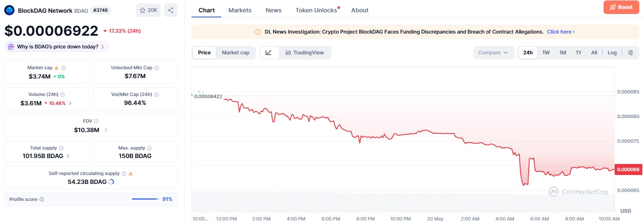Screen dimensions: 644x223
Task: Open the share icon button
Action: pos(171,10)
